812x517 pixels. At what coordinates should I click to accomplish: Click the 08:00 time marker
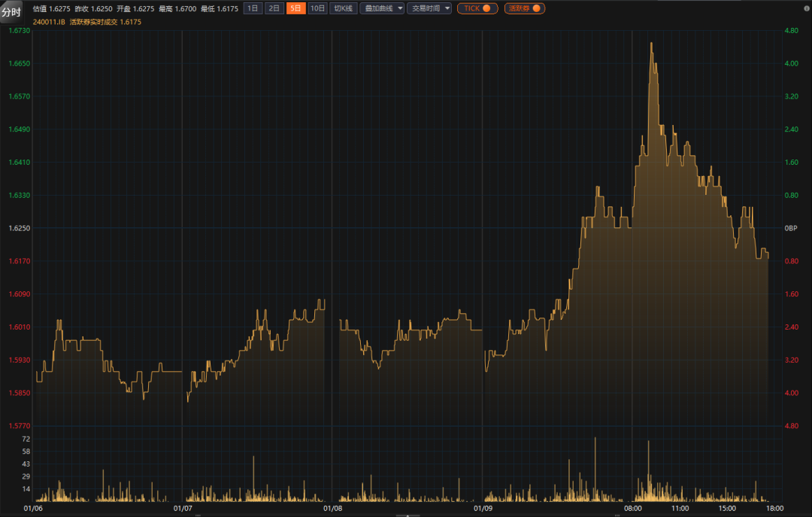click(x=632, y=508)
